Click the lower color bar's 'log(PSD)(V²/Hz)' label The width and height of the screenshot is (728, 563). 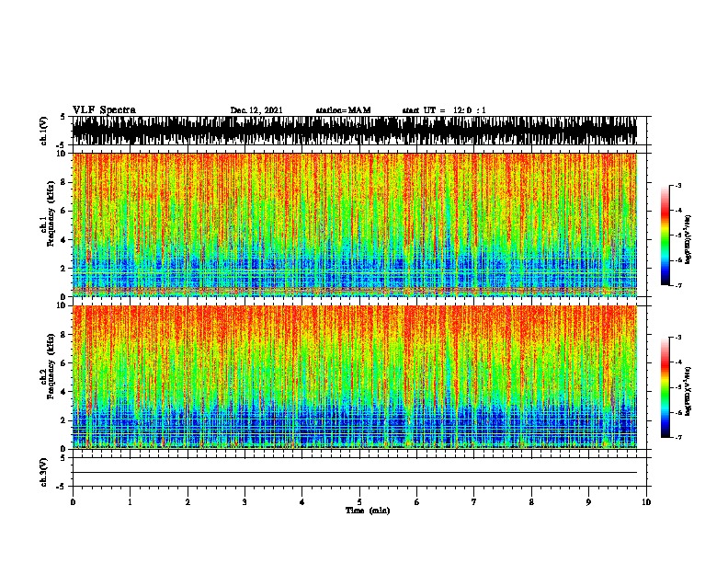point(688,391)
